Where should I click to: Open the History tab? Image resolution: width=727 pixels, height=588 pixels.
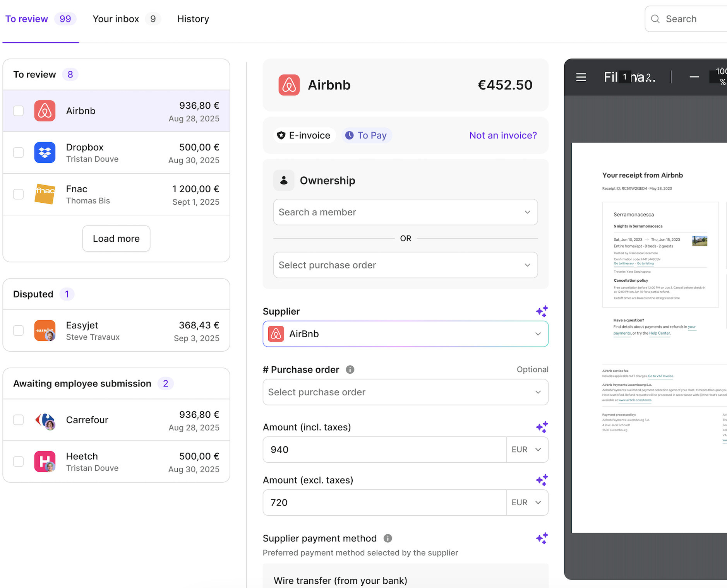tap(193, 19)
